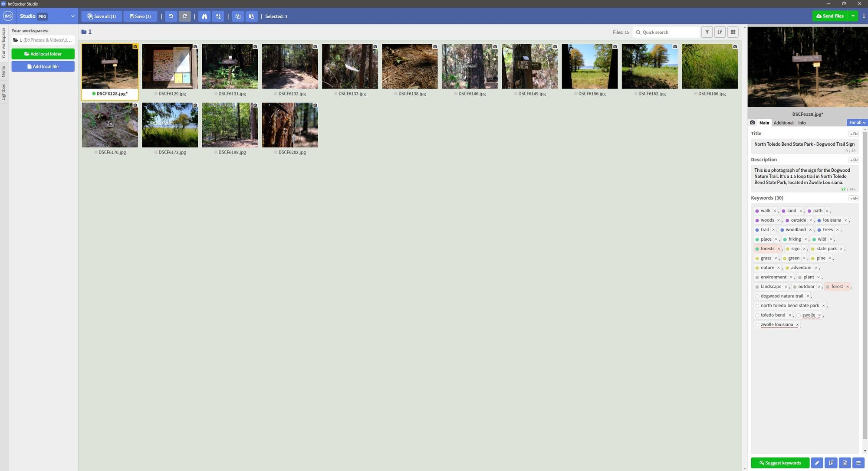Click Add local folder button

point(43,54)
